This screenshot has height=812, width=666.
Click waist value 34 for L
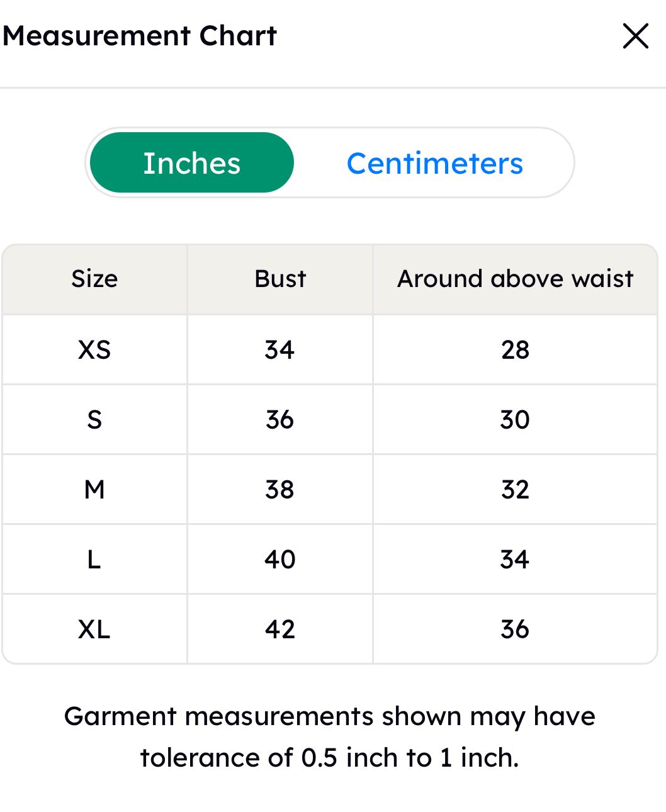(x=515, y=560)
